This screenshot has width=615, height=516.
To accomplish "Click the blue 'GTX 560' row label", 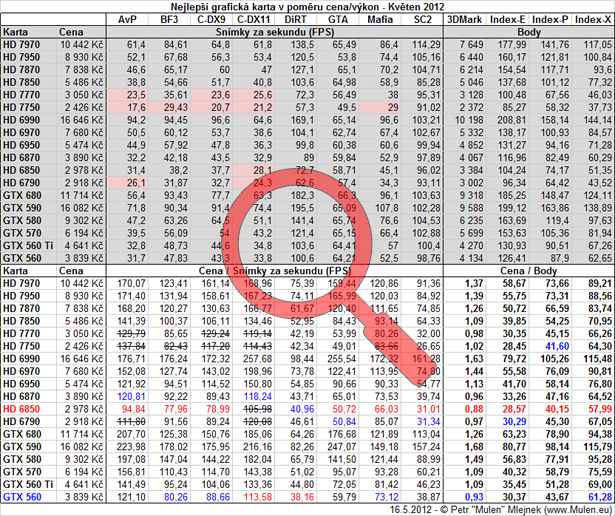I will tap(22, 497).
